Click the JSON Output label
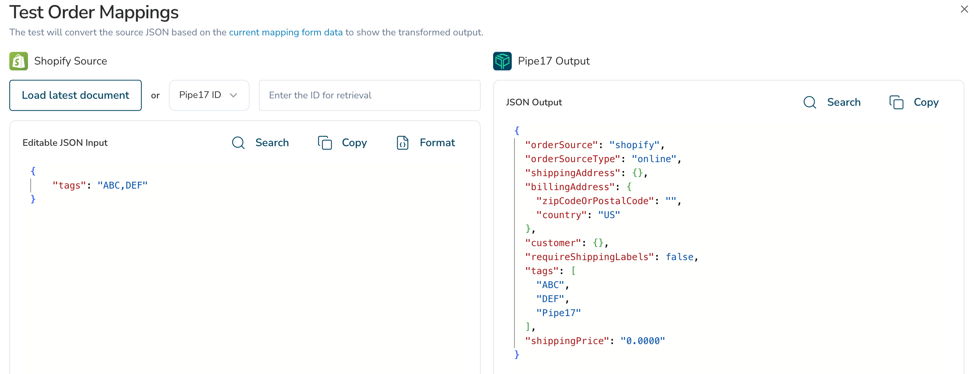This screenshot has width=980, height=374. (x=534, y=102)
